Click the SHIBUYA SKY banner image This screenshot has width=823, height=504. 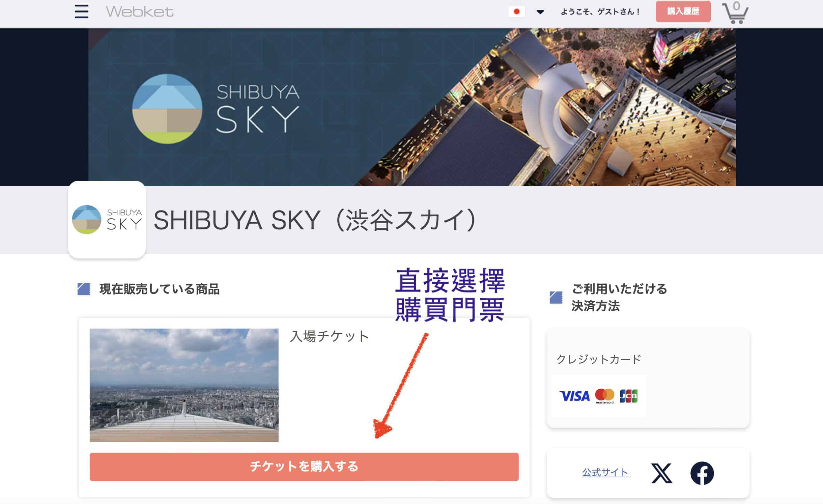412,107
